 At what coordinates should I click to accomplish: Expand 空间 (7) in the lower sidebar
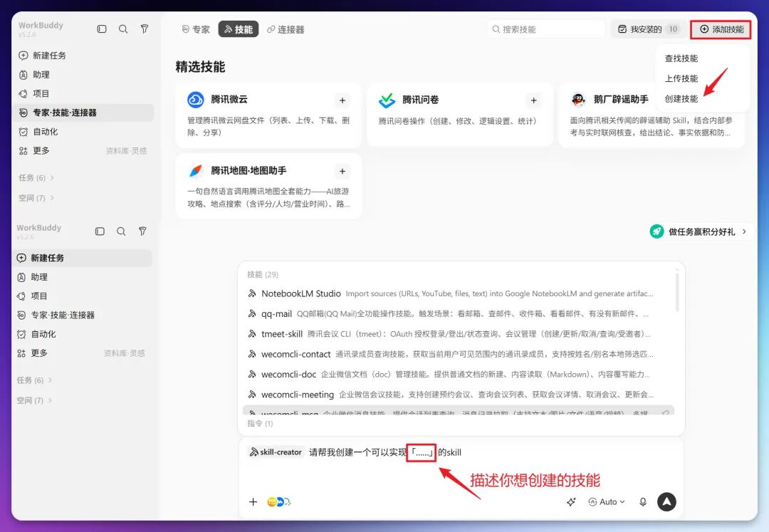tap(34, 400)
